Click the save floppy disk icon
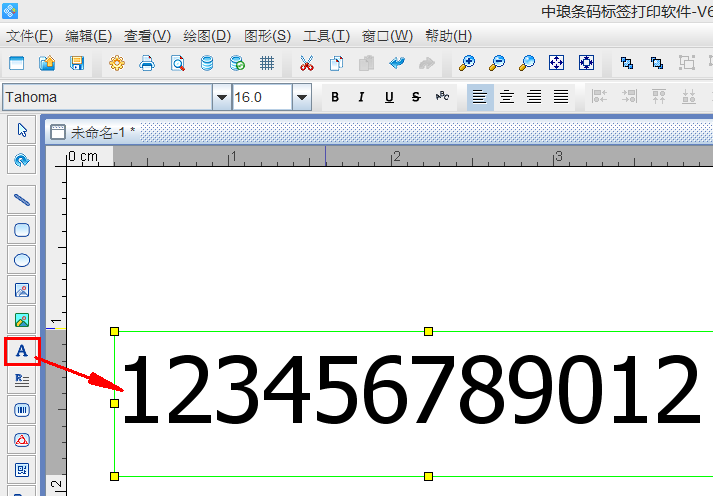 [77, 63]
